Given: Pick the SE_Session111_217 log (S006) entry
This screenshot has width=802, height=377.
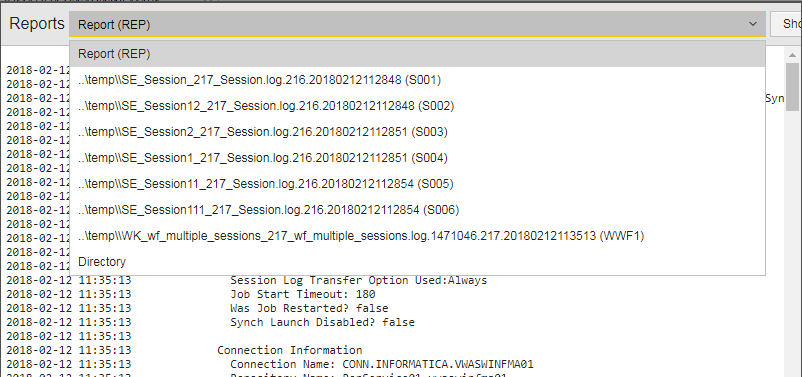Looking at the screenshot, I should coord(417,210).
